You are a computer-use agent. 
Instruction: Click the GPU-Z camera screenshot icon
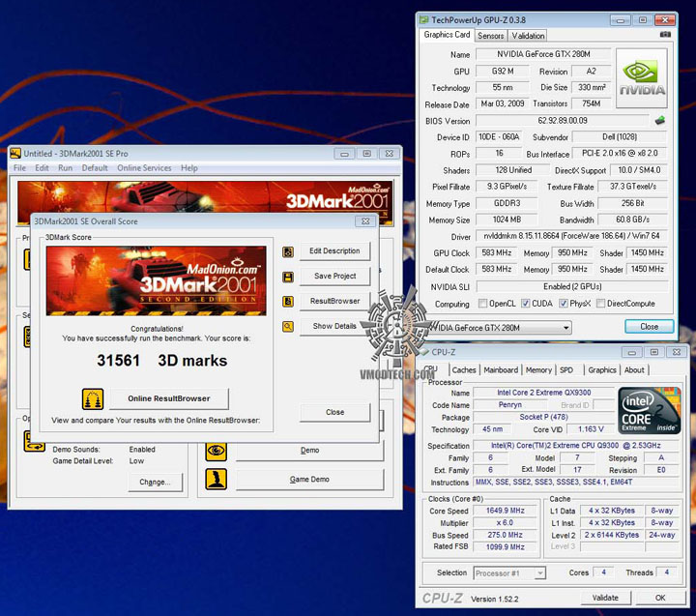665,34
